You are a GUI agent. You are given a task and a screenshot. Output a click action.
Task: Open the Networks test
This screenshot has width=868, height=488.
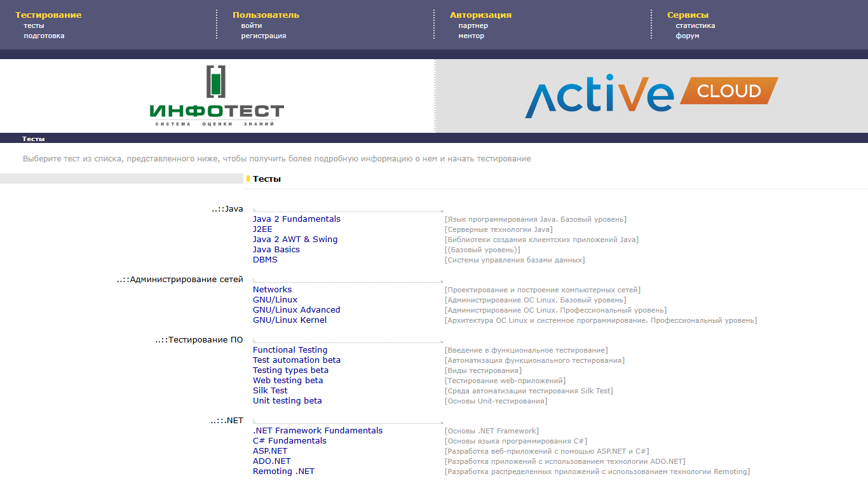[272, 290]
